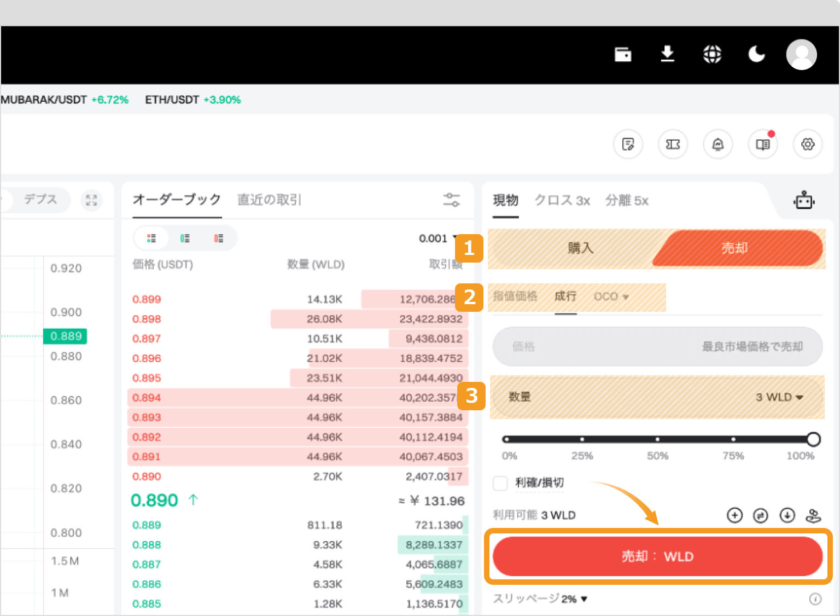840x616 pixels.
Task: Select the 指値価格 limit order type
Action: click(515, 297)
